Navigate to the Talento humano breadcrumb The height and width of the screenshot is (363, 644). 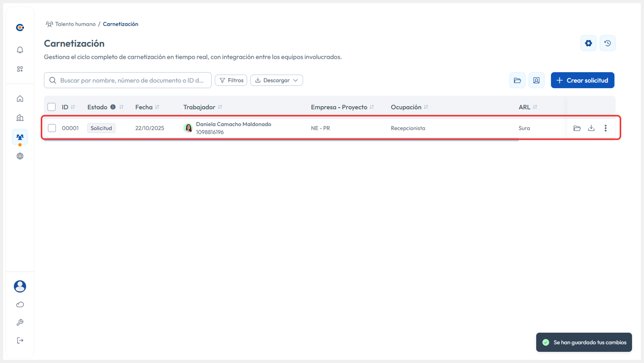coord(75,24)
